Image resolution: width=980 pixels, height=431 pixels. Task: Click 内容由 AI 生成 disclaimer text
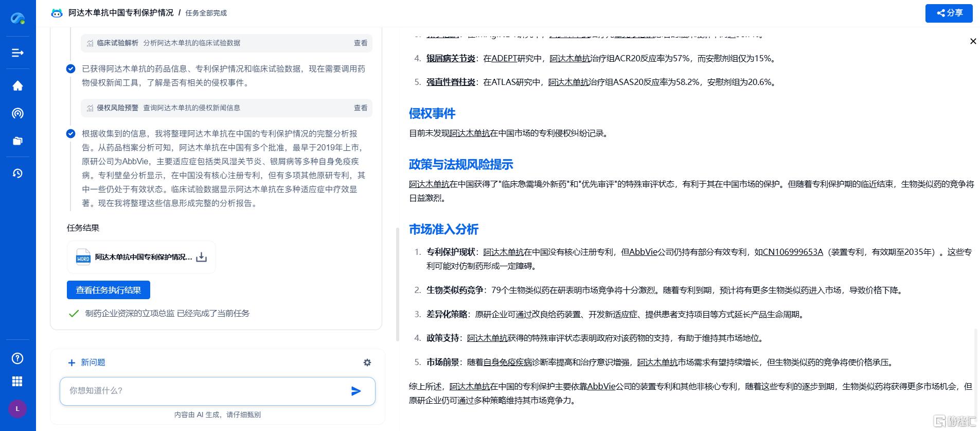218,415
